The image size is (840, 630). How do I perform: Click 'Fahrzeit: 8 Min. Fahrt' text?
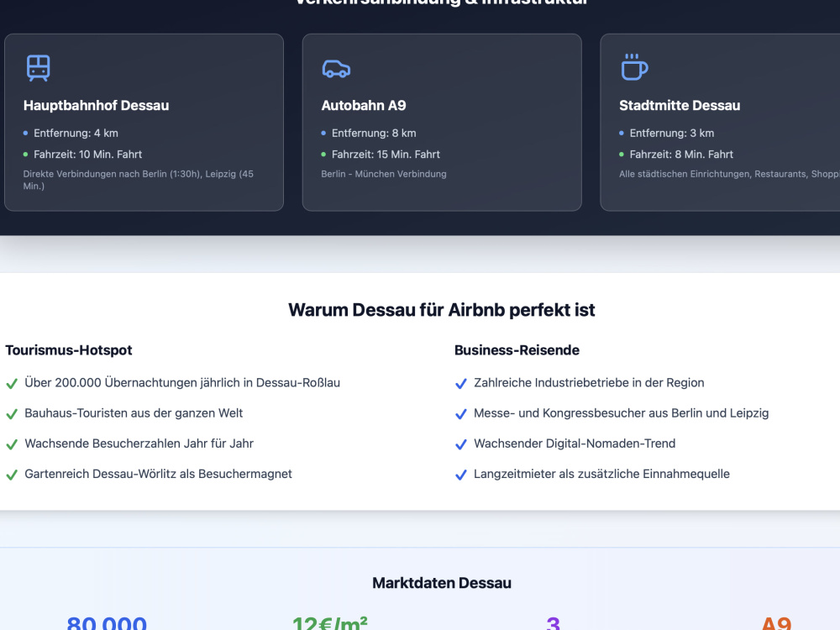pos(681,155)
